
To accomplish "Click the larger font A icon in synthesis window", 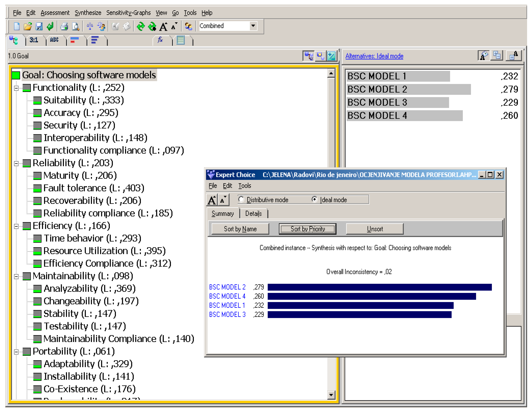I will tap(212, 200).
